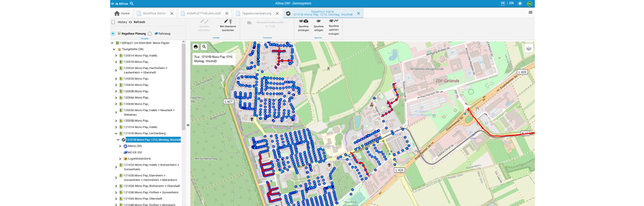This screenshot has width=644, height=206.
Task: Click Spurlinie anhängen icon
Action: (303, 21)
